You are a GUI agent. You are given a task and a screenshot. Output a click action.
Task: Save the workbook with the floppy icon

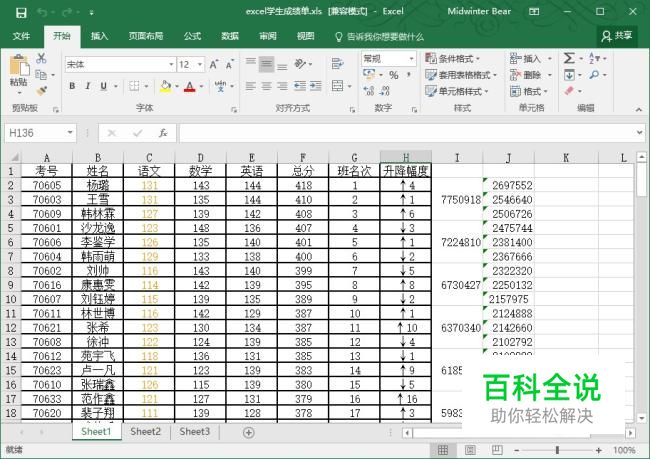[x=21, y=12]
